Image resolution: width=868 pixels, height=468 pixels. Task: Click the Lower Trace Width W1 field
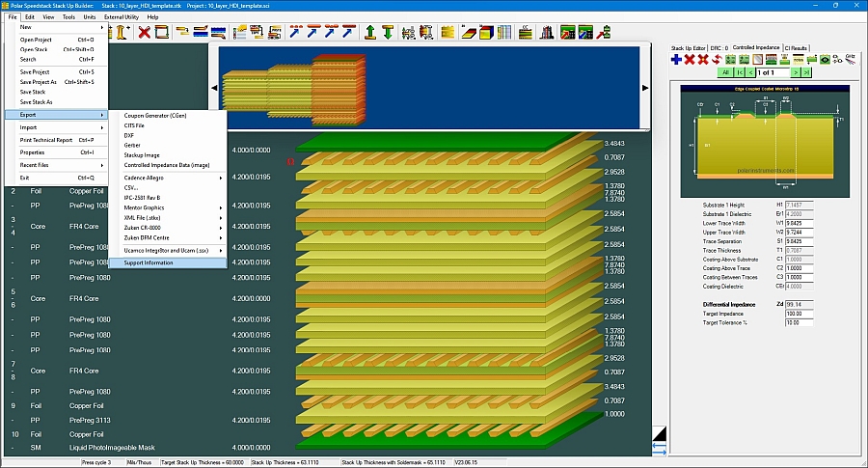800,223
